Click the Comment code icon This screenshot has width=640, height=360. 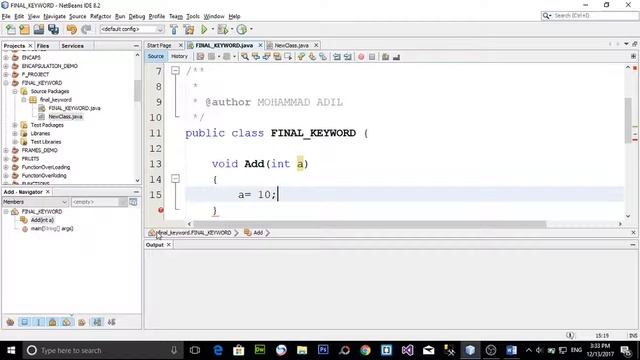[385, 57]
